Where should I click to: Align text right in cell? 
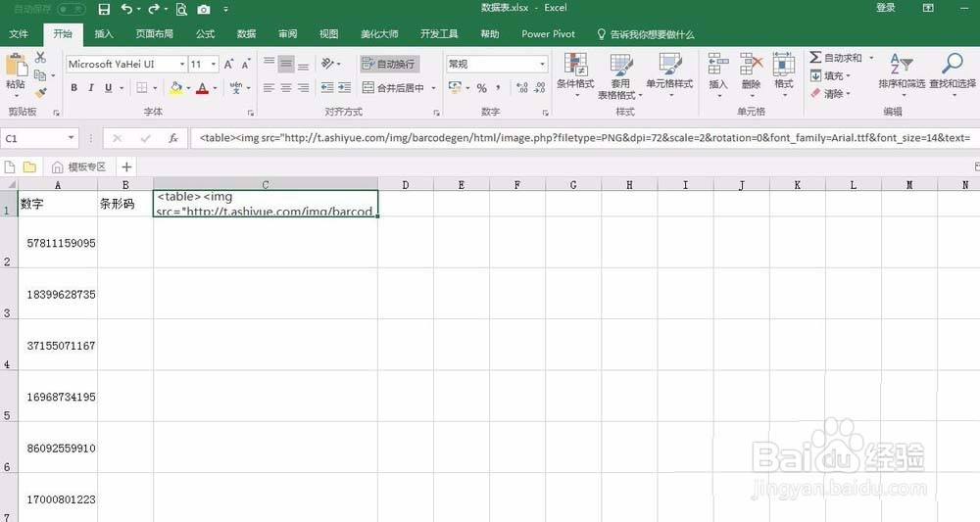point(303,88)
